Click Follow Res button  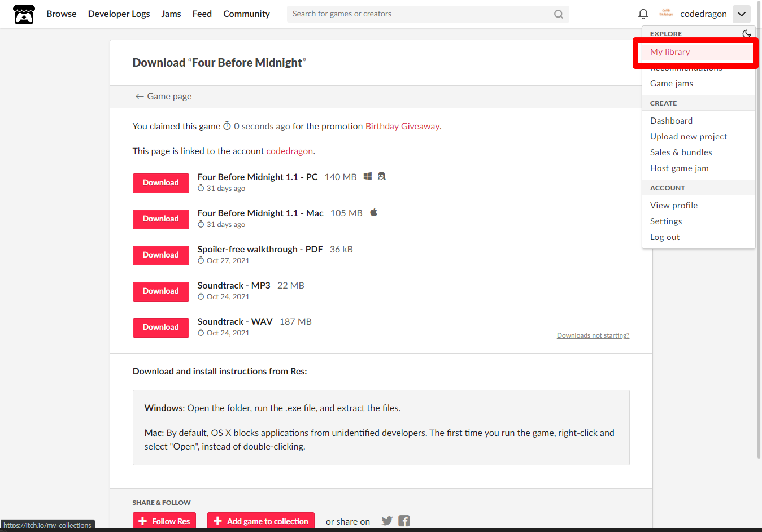coord(164,521)
